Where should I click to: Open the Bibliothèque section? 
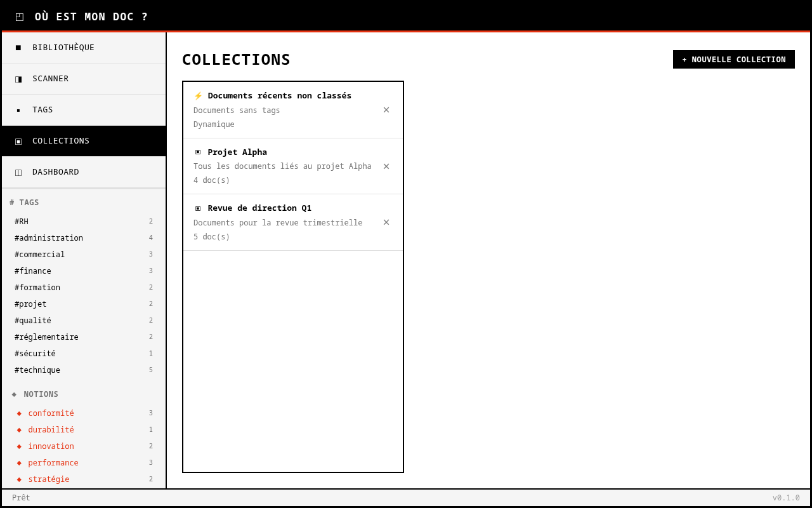(x=63, y=47)
